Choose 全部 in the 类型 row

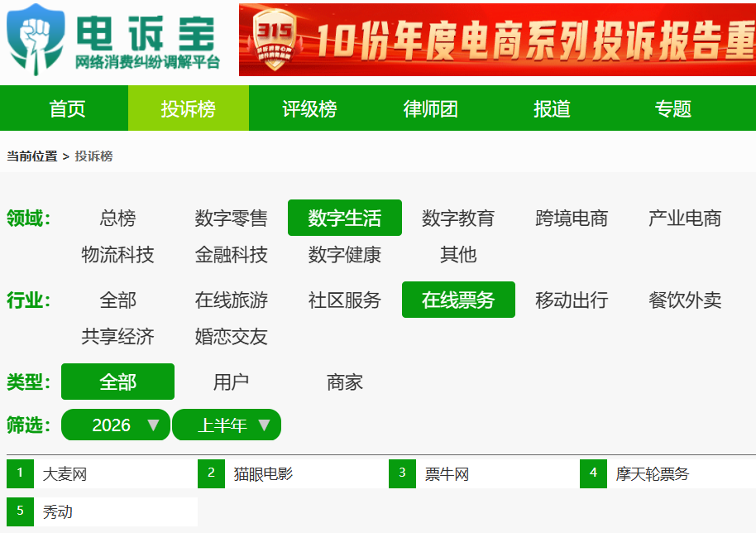(117, 382)
